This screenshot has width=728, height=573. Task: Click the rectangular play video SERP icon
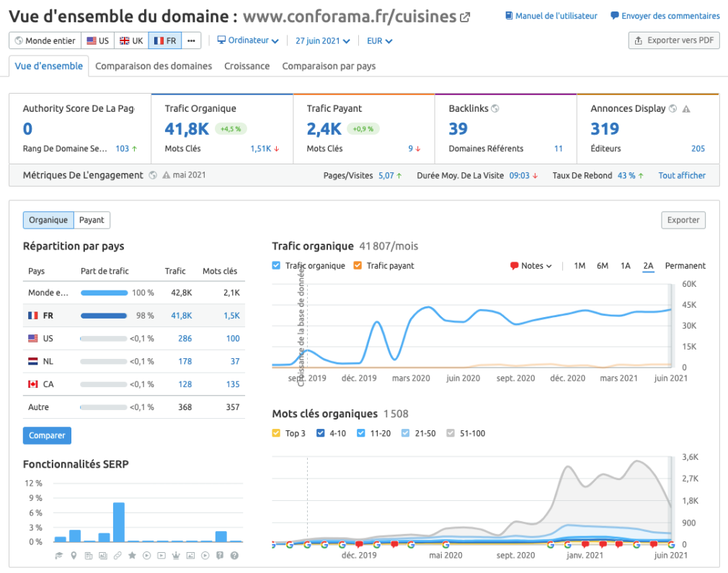point(161,556)
